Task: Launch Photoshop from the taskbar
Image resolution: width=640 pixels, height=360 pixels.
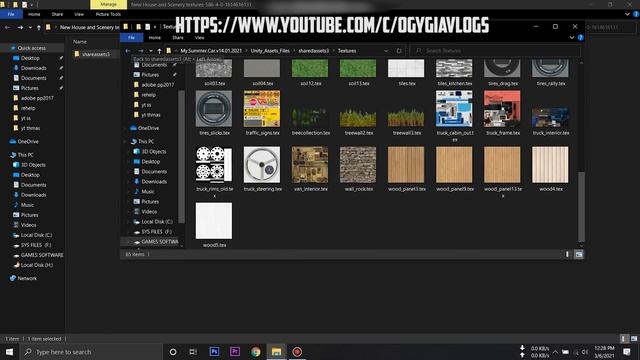Action: pyautogui.click(x=214, y=352)
